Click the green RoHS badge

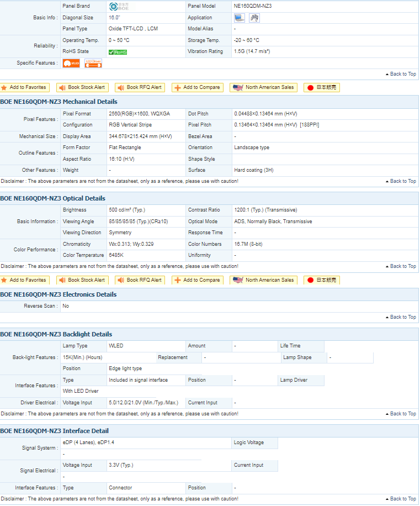click(x=118, y=52)
